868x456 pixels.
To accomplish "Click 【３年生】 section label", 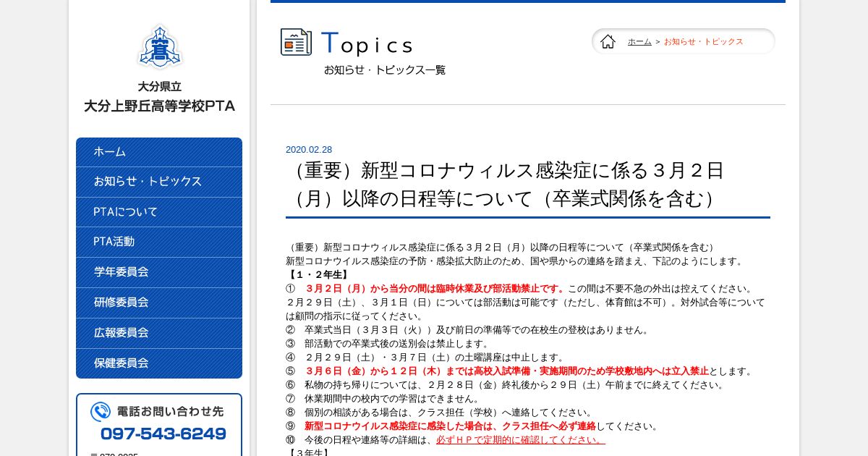I will [309, 452].
